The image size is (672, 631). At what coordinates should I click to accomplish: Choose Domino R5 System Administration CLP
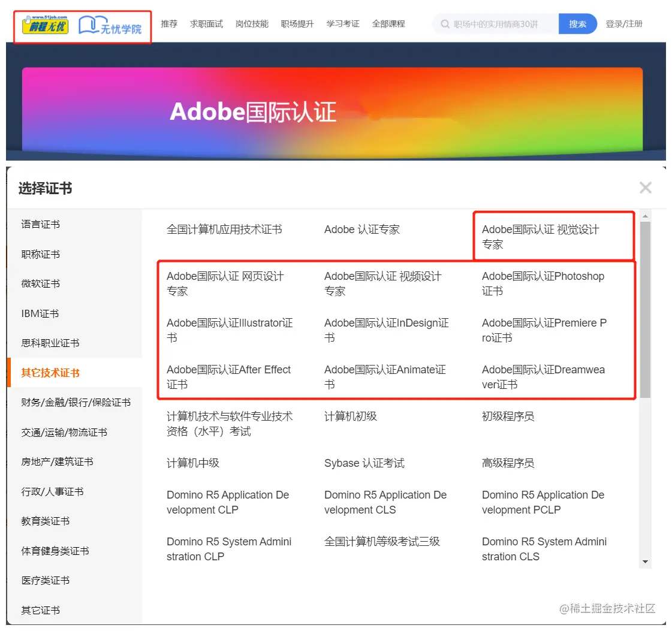click(229, 549)
